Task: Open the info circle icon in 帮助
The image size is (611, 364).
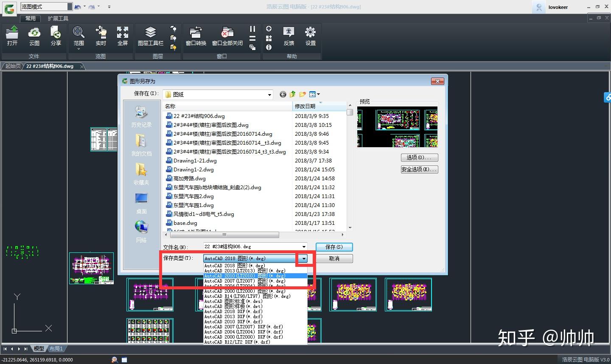Action: pyautogui.click(x=269, y=48)
